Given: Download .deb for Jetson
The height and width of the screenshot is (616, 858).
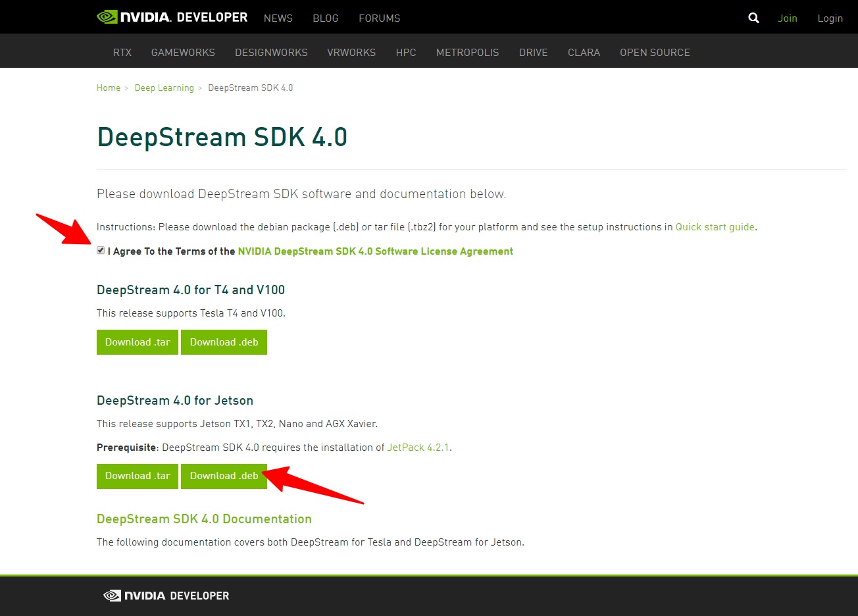Looking at the screenshot, I should point(224,476).
